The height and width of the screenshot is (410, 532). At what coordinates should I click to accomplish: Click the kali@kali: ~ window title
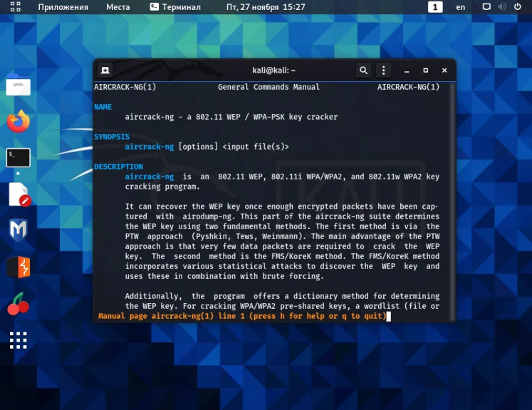click(x=273, y=70)
